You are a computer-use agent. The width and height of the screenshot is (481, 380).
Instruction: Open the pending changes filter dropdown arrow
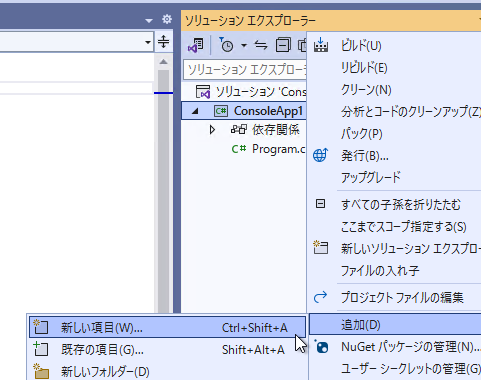pos(244,45)
